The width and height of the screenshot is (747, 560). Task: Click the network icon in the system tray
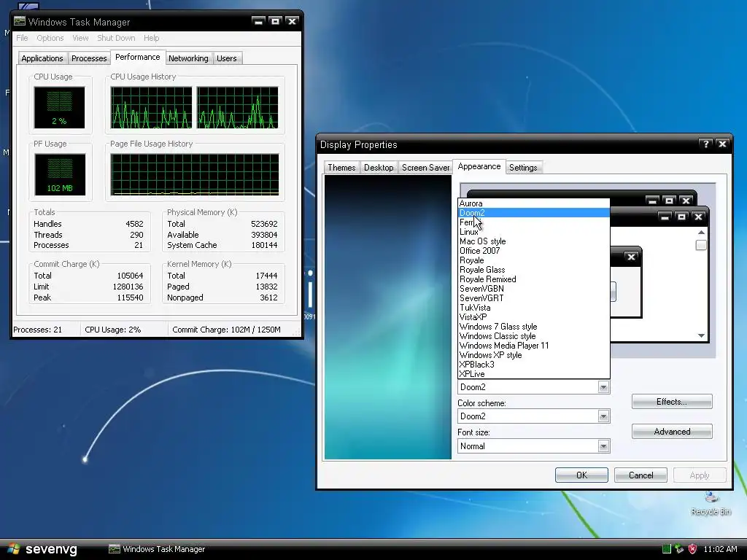tap(679, 549)
